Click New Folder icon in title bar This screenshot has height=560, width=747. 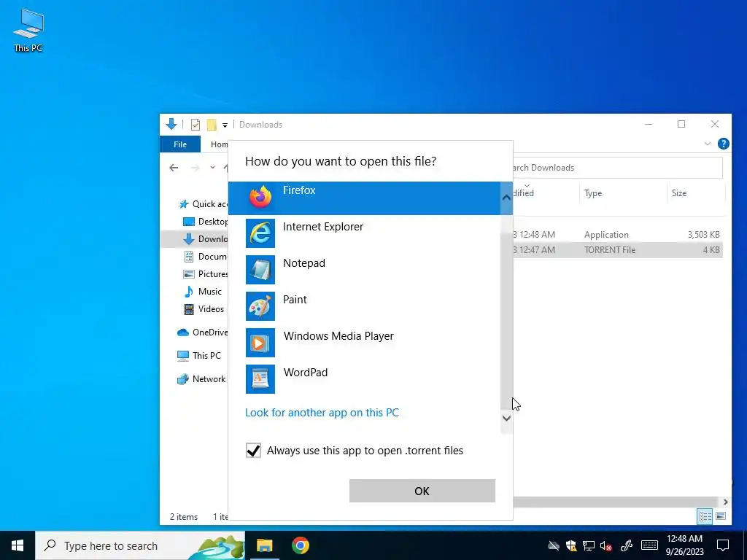[x=212, y=125]
